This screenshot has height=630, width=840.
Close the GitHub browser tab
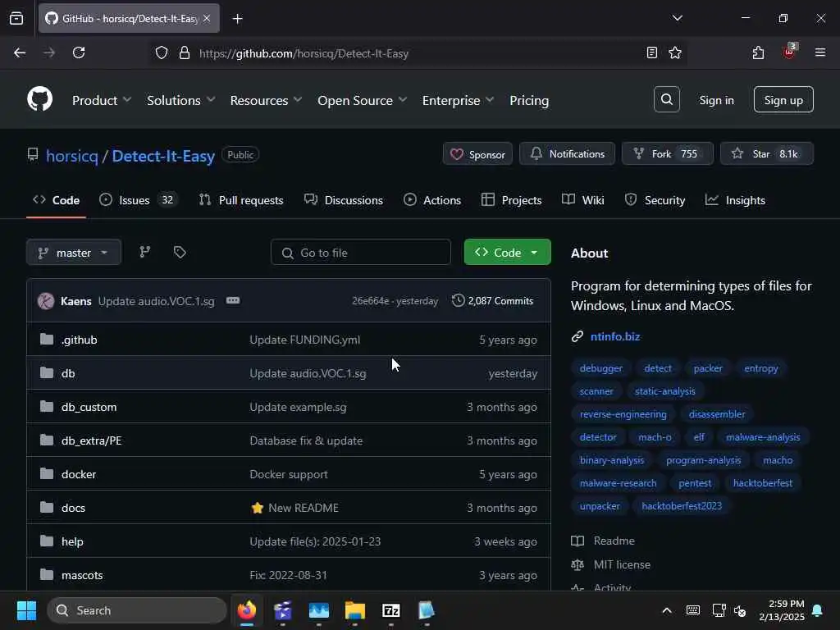click(x=207, y=19)
